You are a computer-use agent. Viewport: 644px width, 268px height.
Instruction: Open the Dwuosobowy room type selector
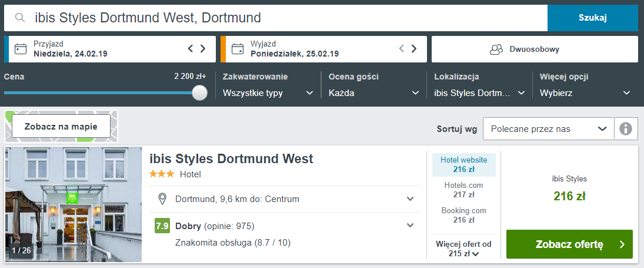click(535, 49)
